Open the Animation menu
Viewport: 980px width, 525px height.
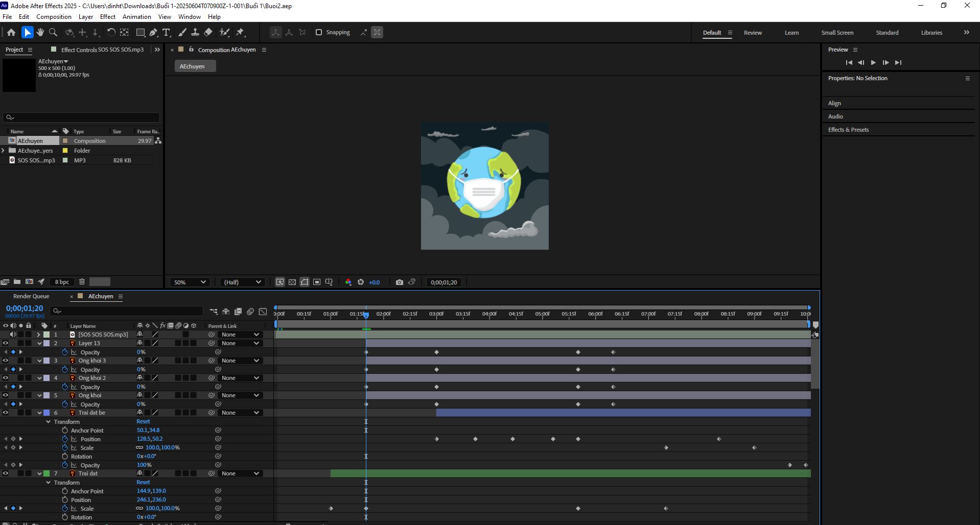coord(137,17)
